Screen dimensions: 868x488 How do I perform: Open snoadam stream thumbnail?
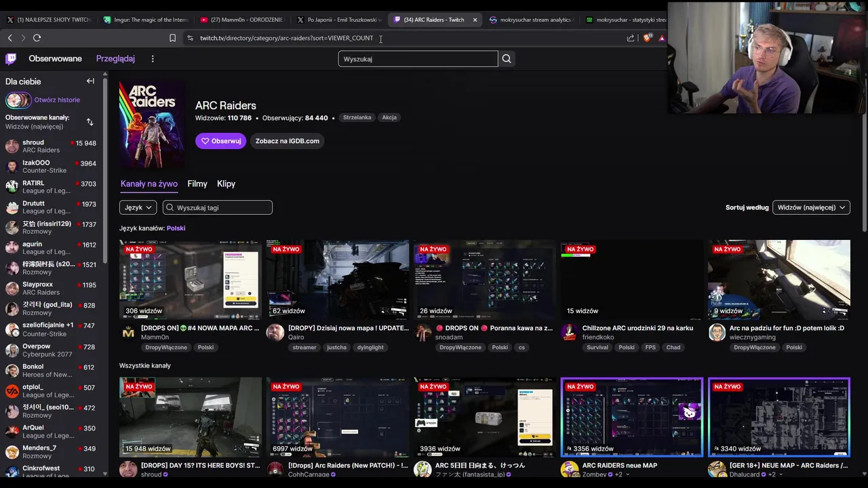(485, 279)
